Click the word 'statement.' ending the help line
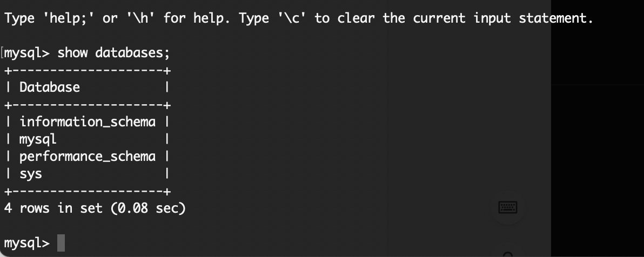 (x=556, y=18)
